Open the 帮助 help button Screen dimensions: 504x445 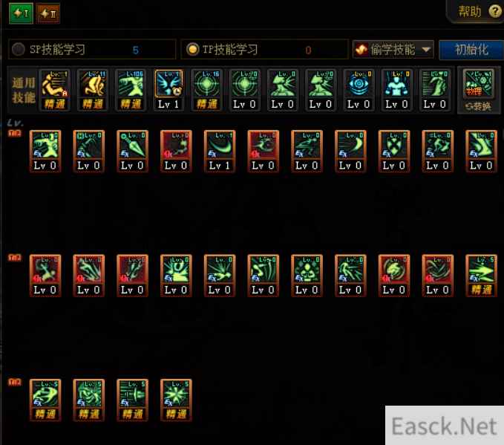(479, 12)
